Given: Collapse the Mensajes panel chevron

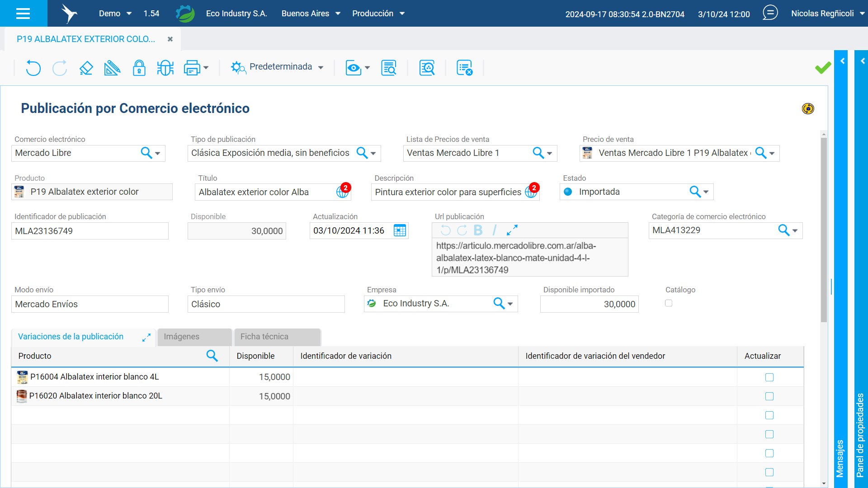Looking at the screenshot, I should point(842,61).
